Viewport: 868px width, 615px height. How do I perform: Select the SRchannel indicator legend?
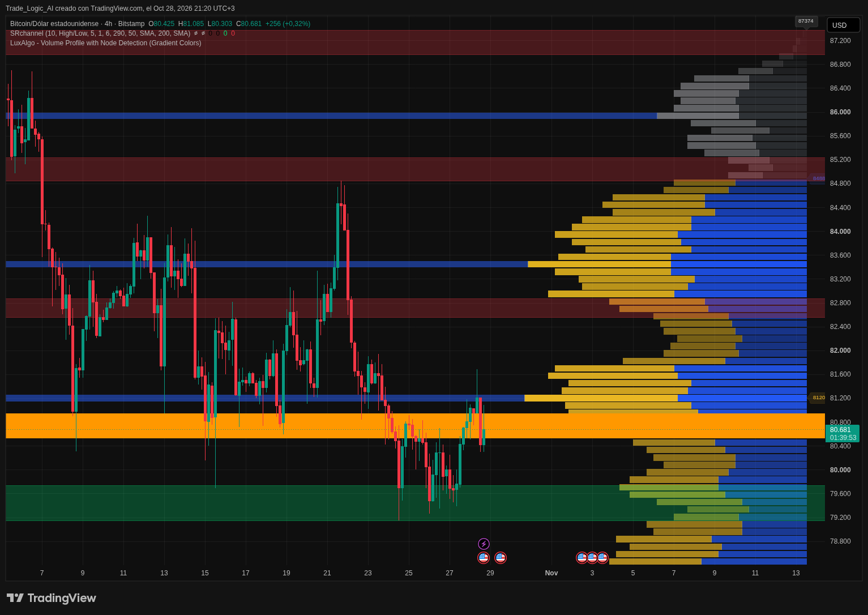pyautogui.click(x=100, y=33)
